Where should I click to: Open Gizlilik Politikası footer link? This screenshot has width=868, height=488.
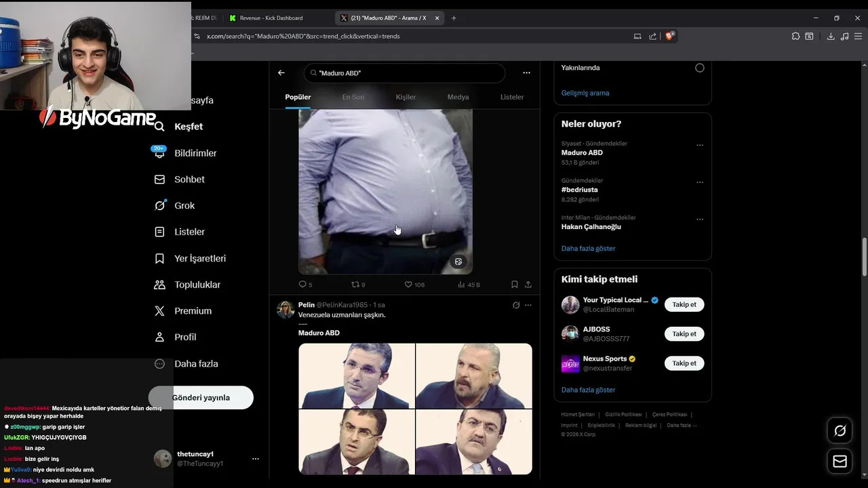pos(623,414)
